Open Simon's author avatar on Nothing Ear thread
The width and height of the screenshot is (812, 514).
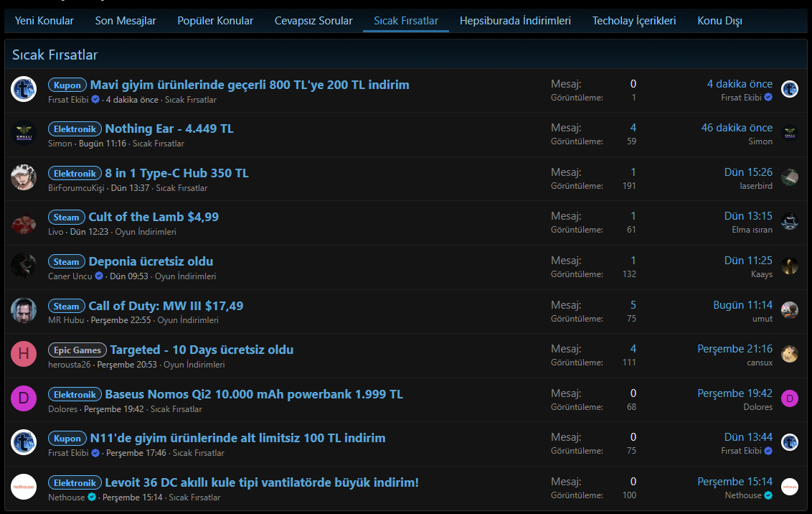click(x=24, y=133)
